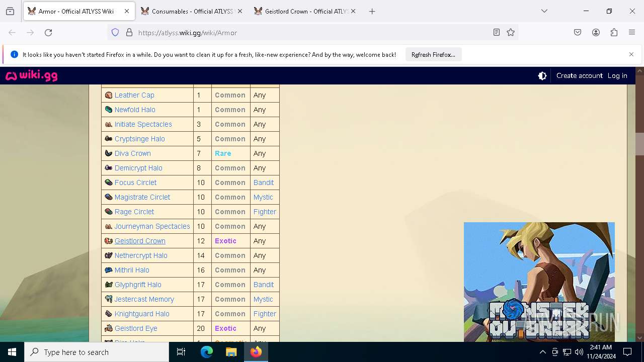Open the Fighter class link for Rage Circlet

[265, 212]
